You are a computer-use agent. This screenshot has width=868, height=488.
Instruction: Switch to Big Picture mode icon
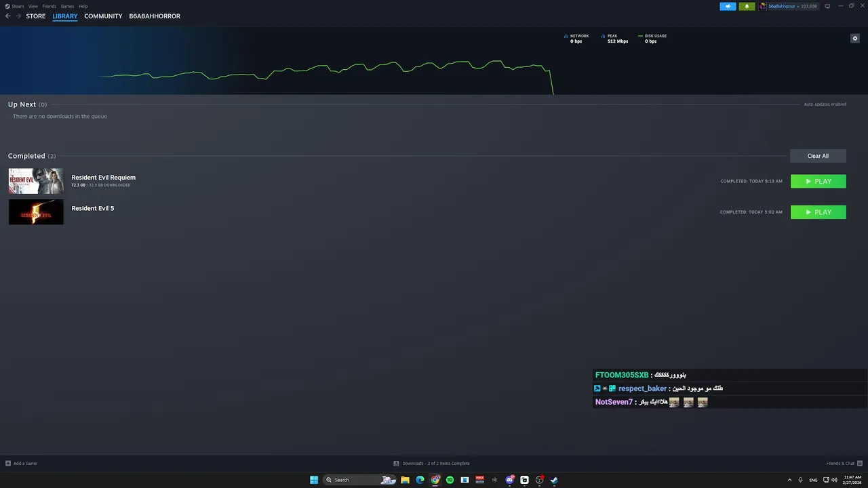pos(827,6)
